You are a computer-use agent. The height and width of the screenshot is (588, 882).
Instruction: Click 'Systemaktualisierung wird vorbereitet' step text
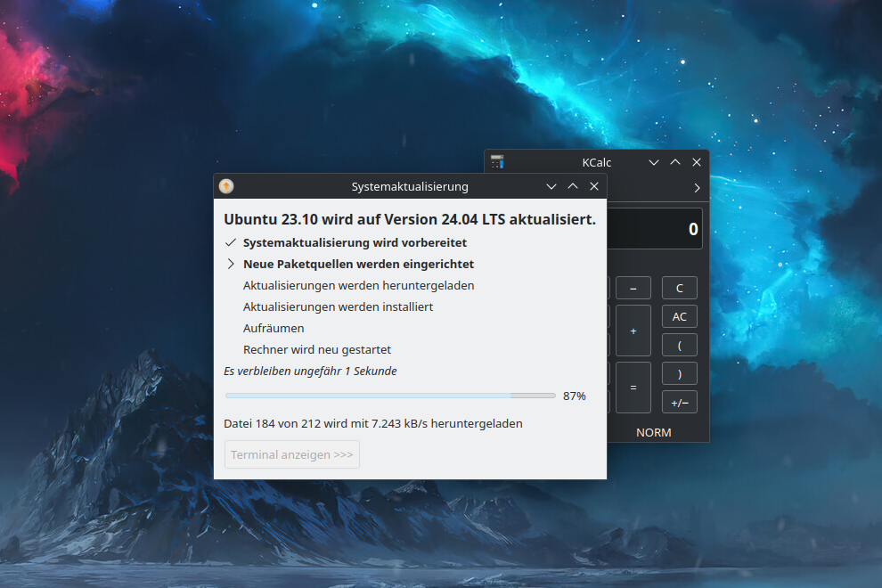click(355, 242)
